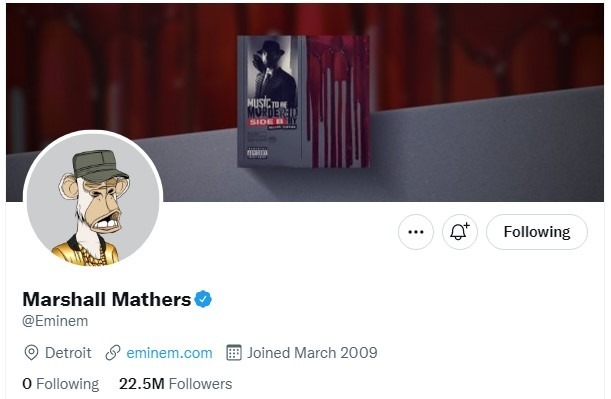This screenshot has width=611, height=399.
Task: Click the Joined March 2009 text
Action: [312, 353]
